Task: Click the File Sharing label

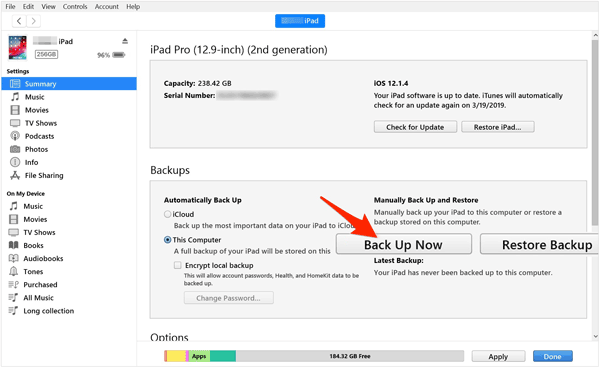Action: (x=44, y=176)
